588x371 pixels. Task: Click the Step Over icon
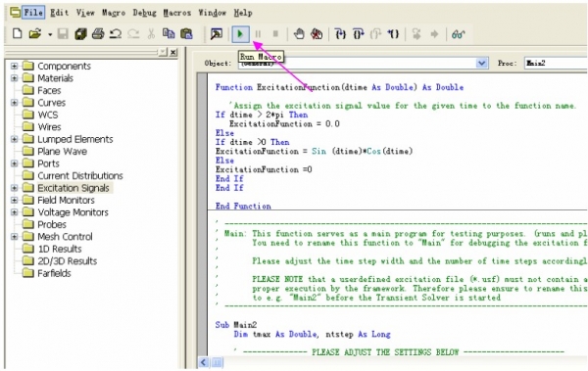pos(358,34)
